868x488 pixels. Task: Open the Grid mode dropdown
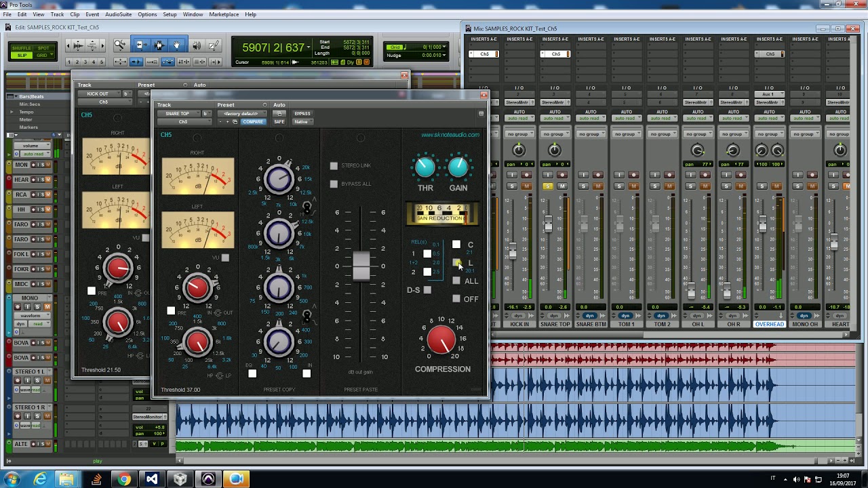click(43, 55)
